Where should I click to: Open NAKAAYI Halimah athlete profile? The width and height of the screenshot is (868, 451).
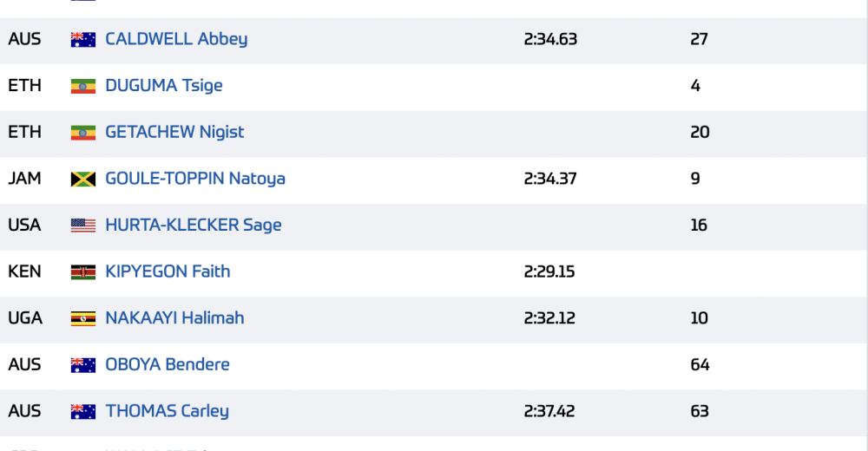[174, 318]
